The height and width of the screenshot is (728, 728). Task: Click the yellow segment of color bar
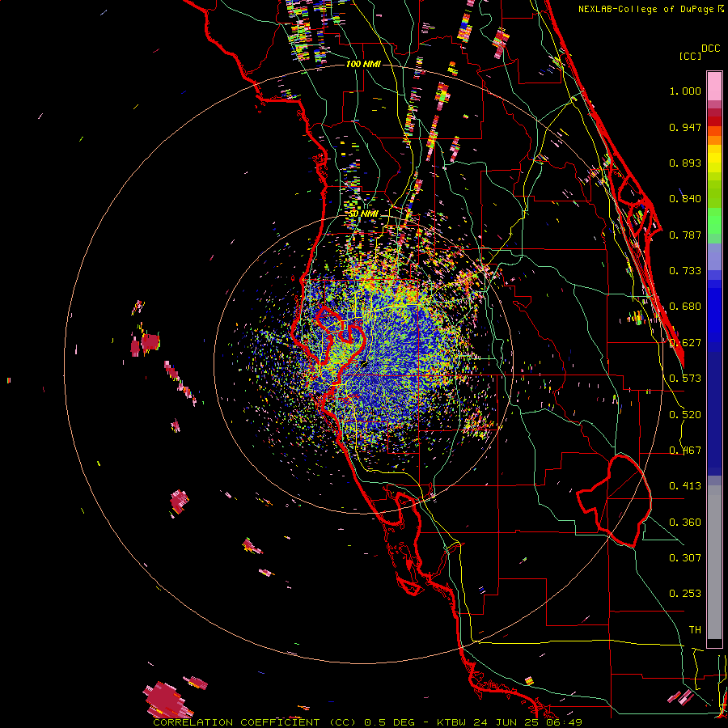714,159
